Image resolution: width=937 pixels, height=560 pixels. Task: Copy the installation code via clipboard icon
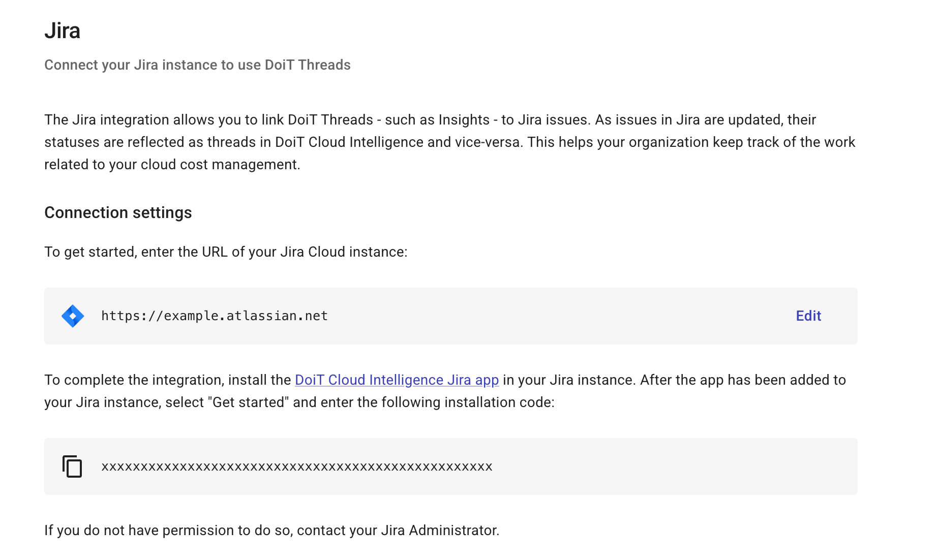click(x=72, y=466)
